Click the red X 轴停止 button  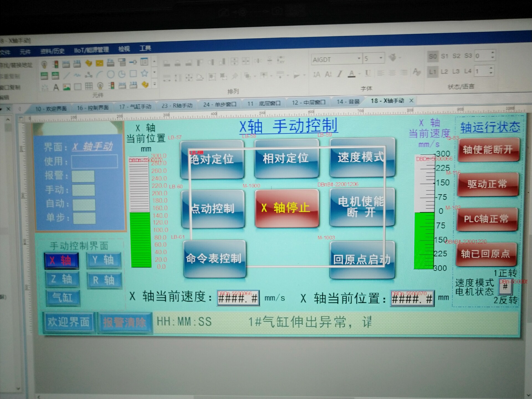(x=287, y=208)
